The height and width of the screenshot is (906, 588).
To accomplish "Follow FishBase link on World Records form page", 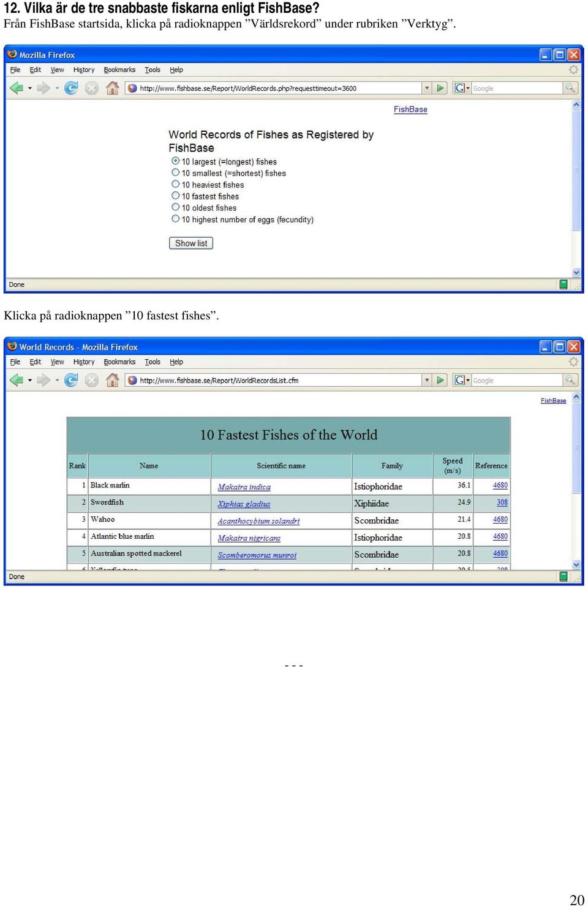I will 410,109.
